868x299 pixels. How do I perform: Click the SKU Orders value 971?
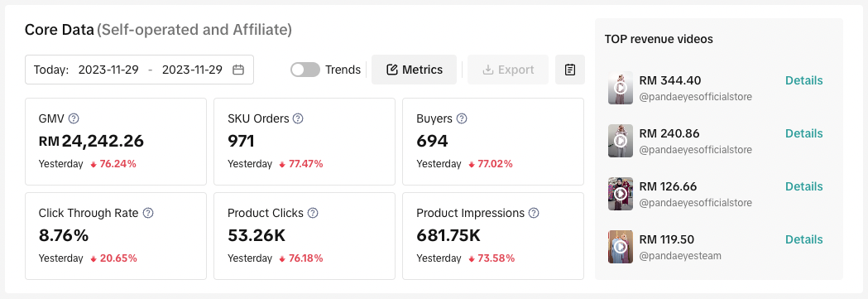pyautogui.click(x=241, y=141)
